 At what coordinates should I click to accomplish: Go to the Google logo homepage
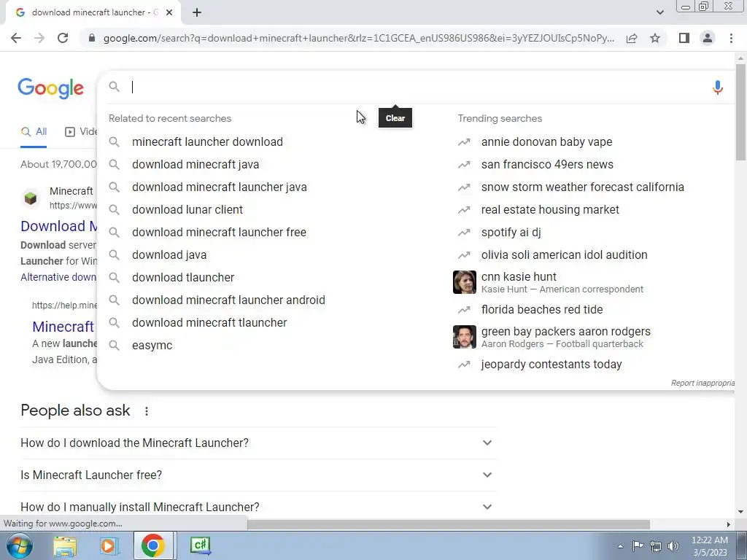pos(51,88)
